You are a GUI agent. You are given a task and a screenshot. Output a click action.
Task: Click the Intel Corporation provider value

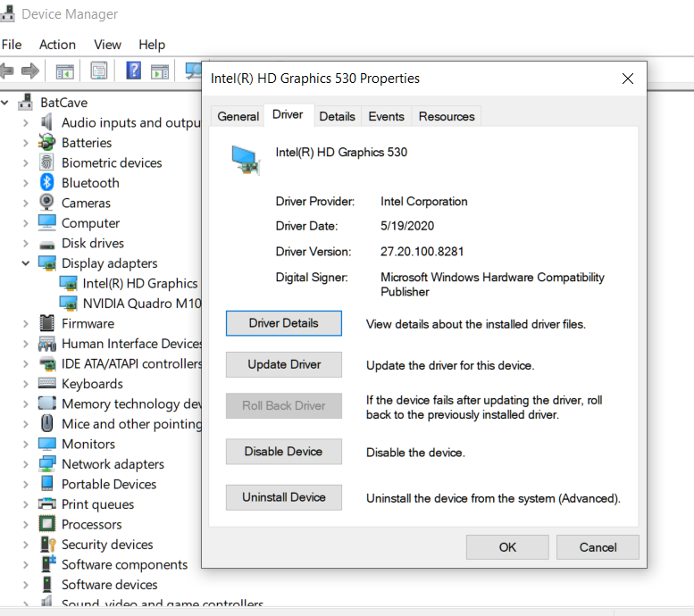coord(423,202)
